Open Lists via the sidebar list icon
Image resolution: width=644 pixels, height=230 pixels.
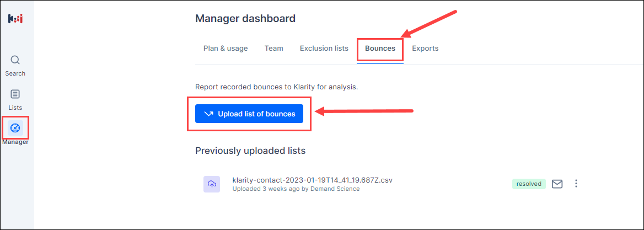pos(15,94)
